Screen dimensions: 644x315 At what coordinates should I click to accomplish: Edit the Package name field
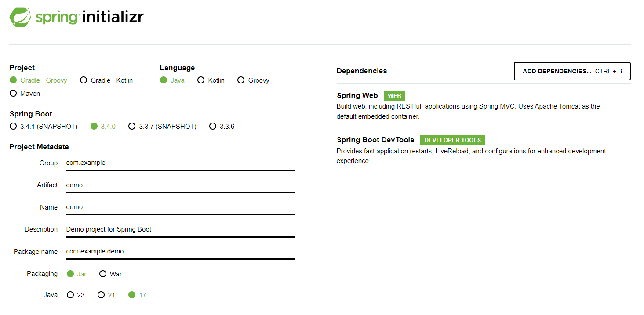tap(180, 252)
